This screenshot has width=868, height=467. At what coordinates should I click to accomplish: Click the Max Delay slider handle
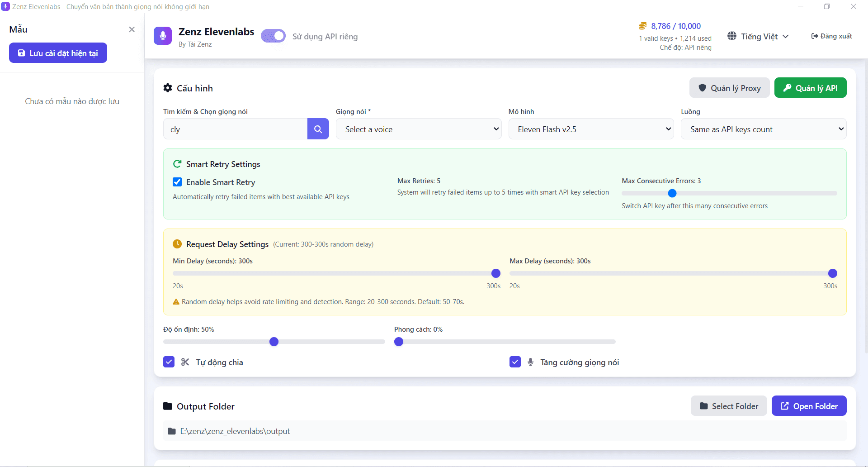click(833, 273)
